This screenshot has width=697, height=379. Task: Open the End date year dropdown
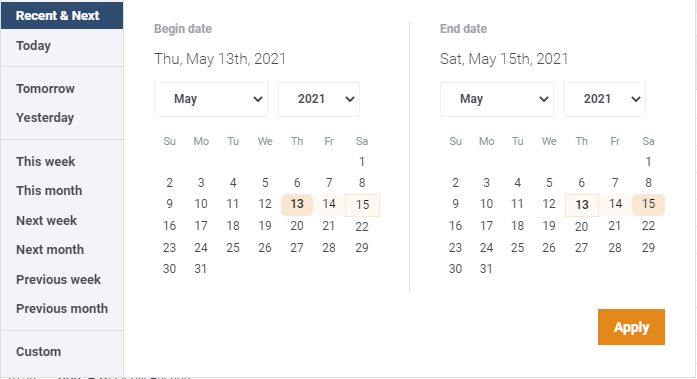click(605, 99)
